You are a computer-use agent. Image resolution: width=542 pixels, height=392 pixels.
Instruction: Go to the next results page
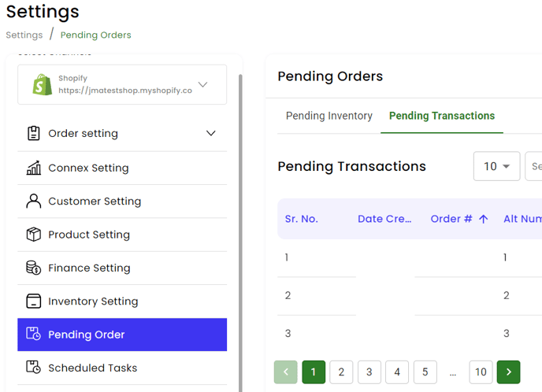[508, 372]
